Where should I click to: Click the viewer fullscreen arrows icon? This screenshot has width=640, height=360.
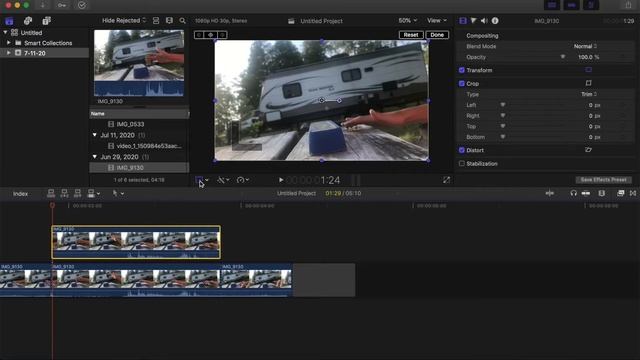(x=447, y=180)
